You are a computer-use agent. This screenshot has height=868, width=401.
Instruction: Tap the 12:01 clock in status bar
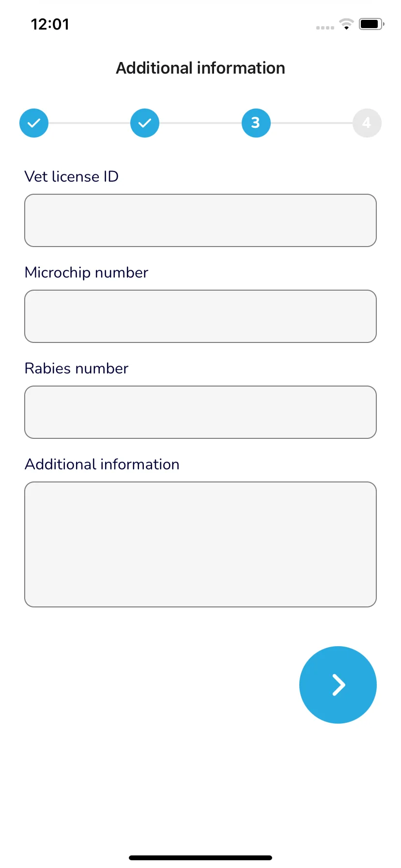[50, 24]
